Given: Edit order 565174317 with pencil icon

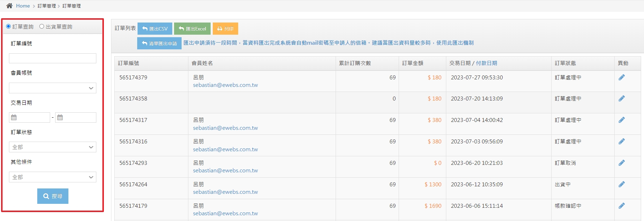Looking at the screenshot, I should click(621, 120).
